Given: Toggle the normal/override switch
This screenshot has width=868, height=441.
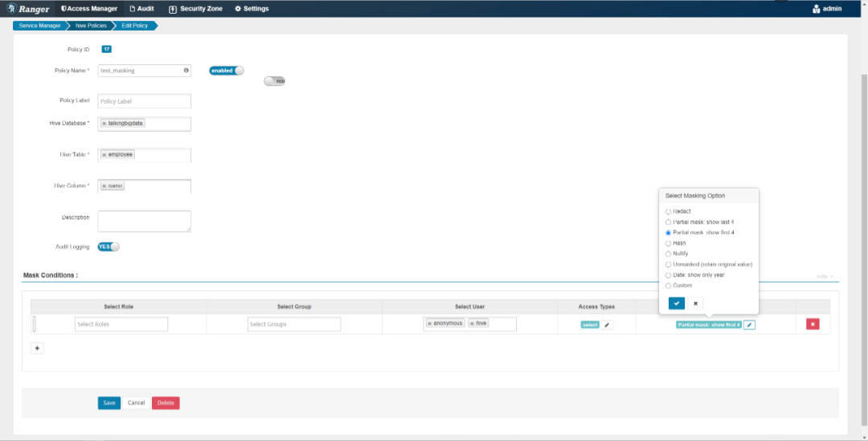Looking at the screenshot, I should [274, 81].
